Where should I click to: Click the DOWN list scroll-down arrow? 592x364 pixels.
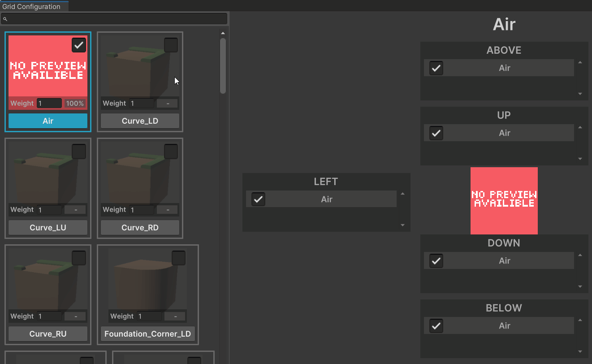pos(580,286)
